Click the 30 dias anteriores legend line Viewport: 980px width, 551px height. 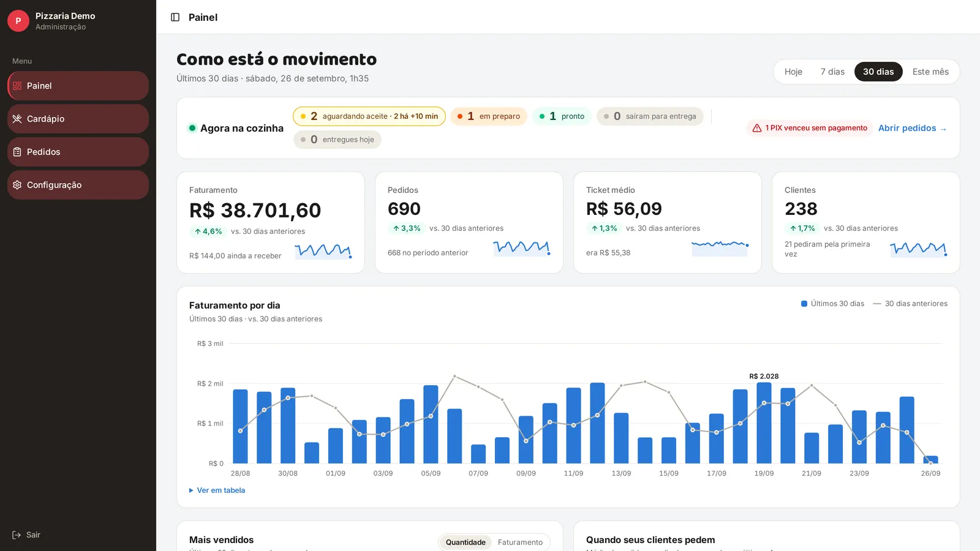click(x=877, y=304)
